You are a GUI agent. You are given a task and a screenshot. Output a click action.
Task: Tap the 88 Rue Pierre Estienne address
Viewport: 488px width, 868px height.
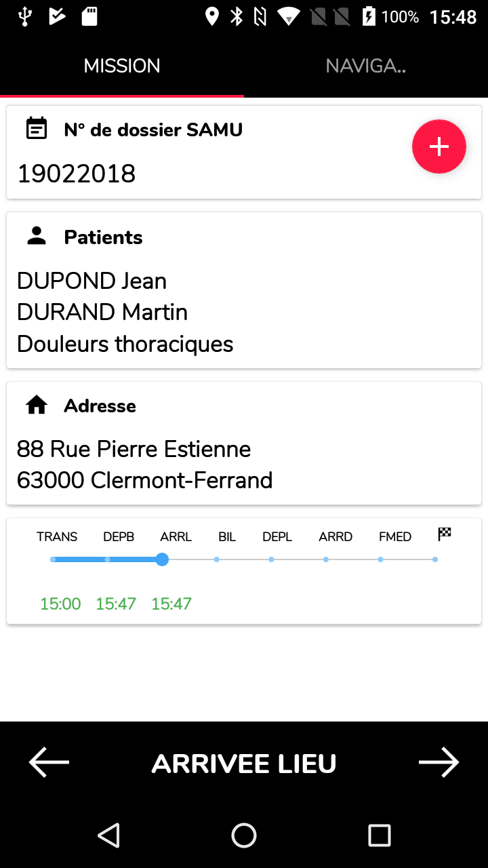click(134, 449)
